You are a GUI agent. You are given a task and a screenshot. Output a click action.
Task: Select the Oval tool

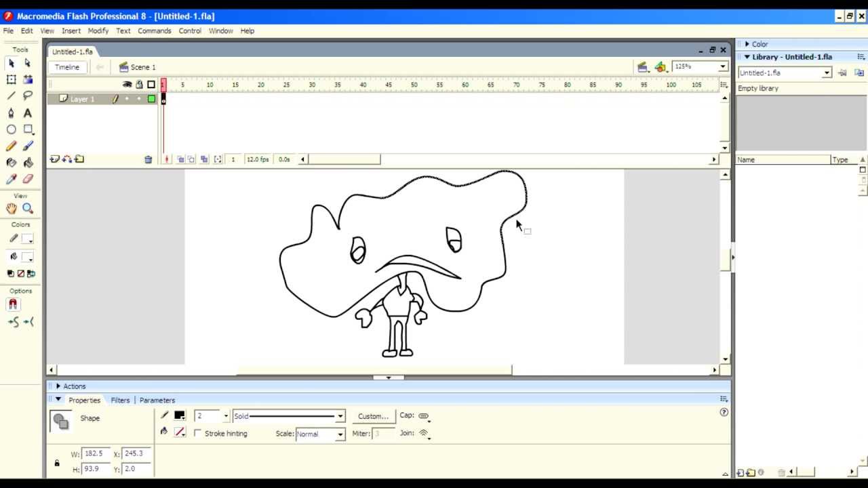11,129
